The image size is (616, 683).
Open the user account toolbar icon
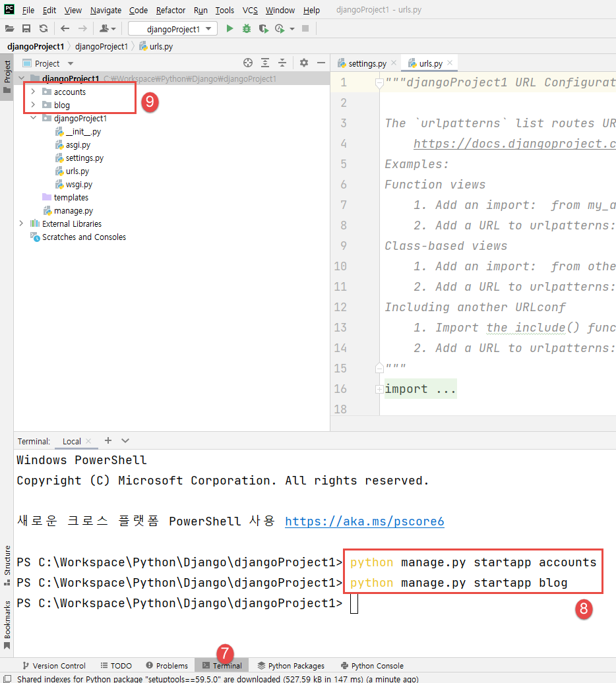[x=107, y=29]
